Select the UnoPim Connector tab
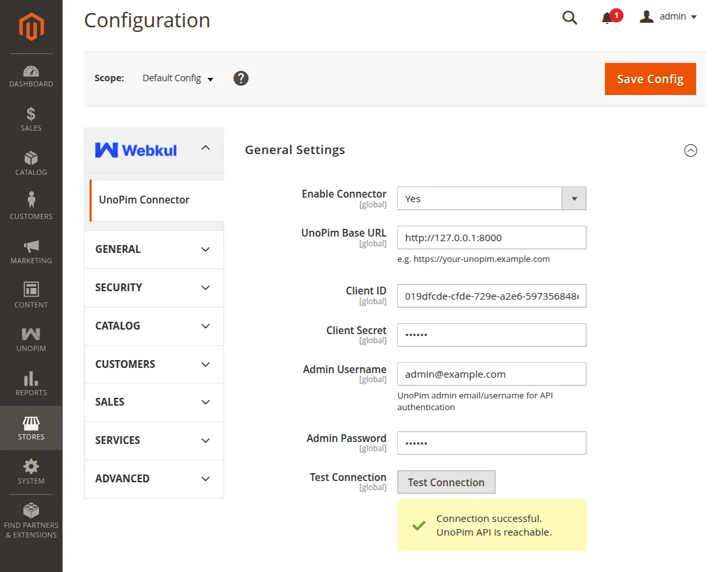This screenshot has width=728, height=572. pos(157,200)
